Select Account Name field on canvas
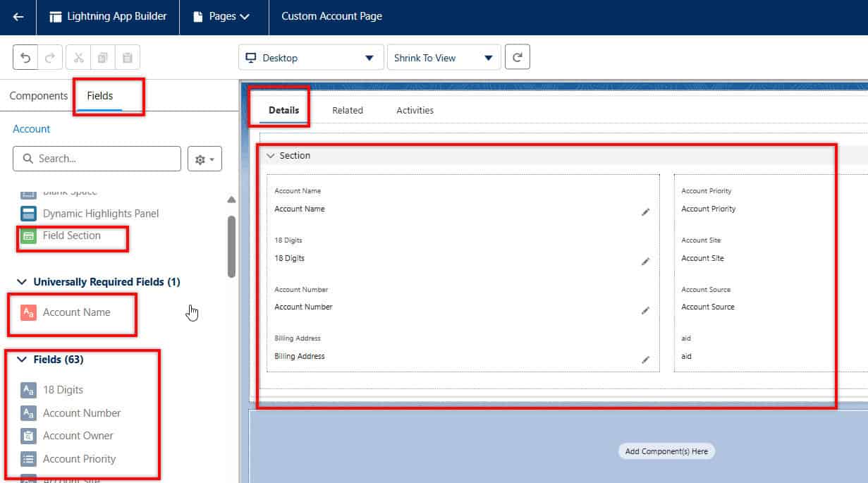The width and height of the screenshot is (868, 483). click(463, 200)
